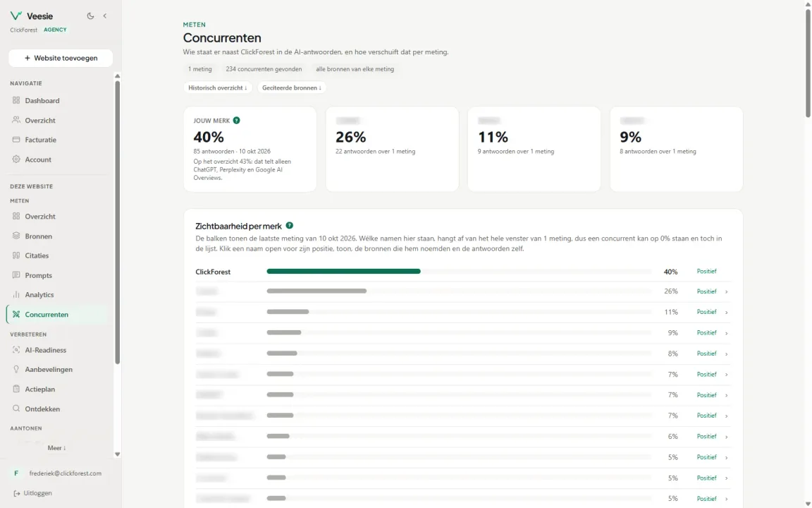
Task: Expand the 9% competitor row chevron
Action: click(x=727, y=333)
